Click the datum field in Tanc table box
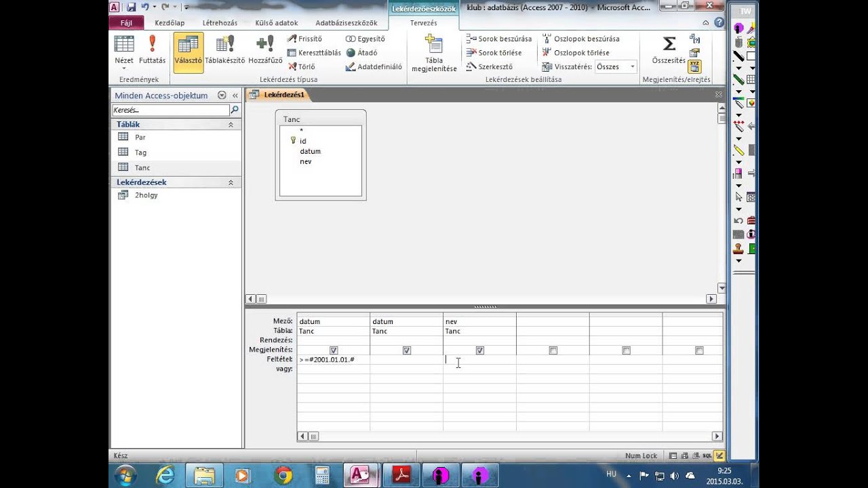 pos(311,151)
